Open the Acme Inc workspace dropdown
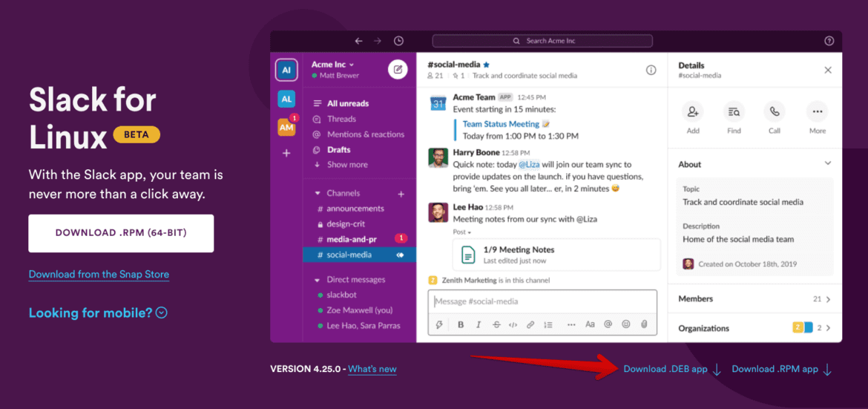Image resolution: width=868 pixels, height=409 pixels. click(332, 65)
